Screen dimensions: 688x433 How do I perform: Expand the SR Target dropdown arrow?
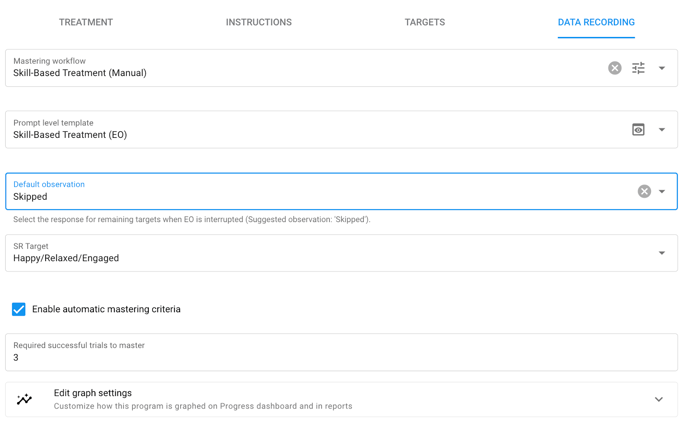click(662, 253)
